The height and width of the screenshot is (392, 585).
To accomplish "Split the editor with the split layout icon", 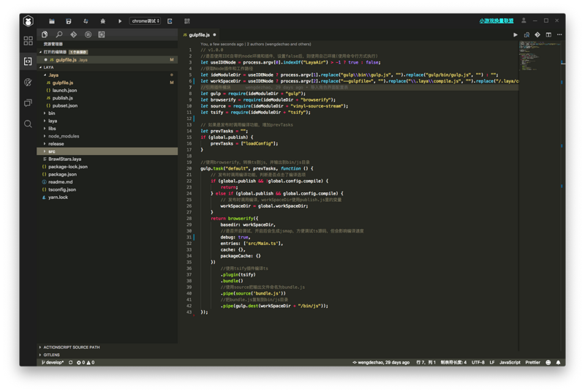I will (548, 34).
